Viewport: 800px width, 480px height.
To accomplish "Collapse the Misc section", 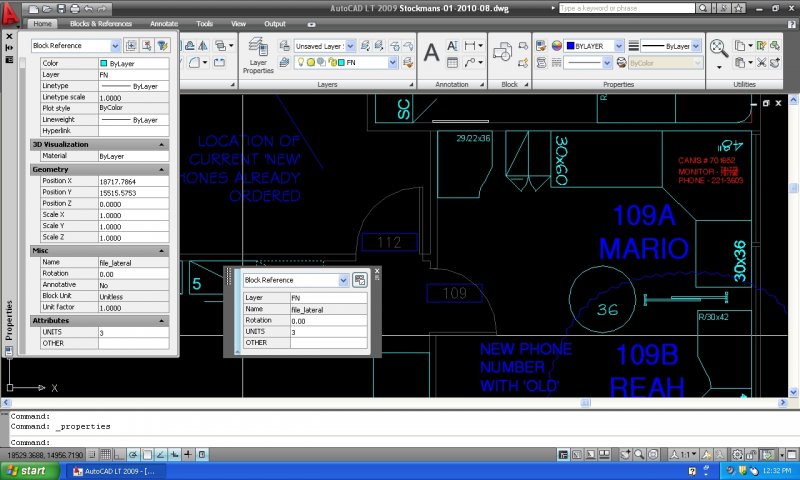I will point(161,250).
